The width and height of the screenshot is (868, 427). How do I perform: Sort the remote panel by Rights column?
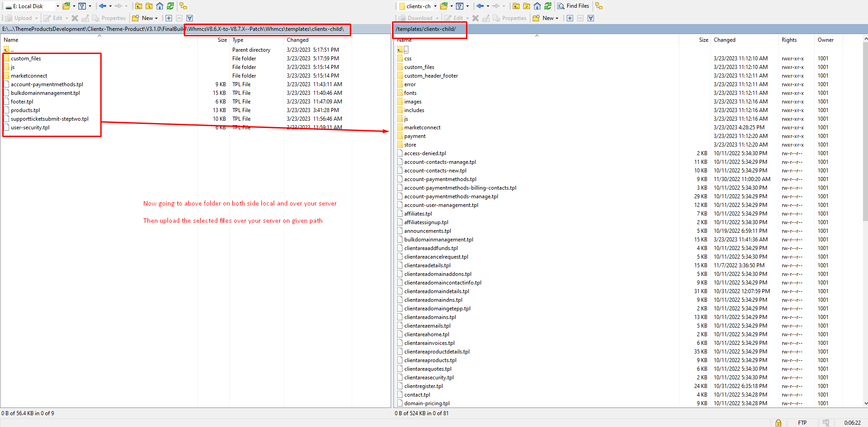click(789, 40)
